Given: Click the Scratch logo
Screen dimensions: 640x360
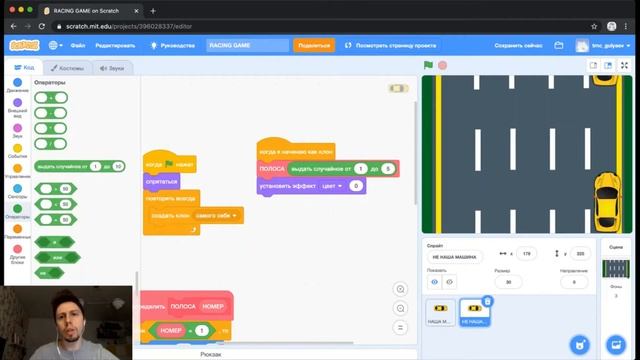Looking at the screenshot, I should (x=24, y=45).
